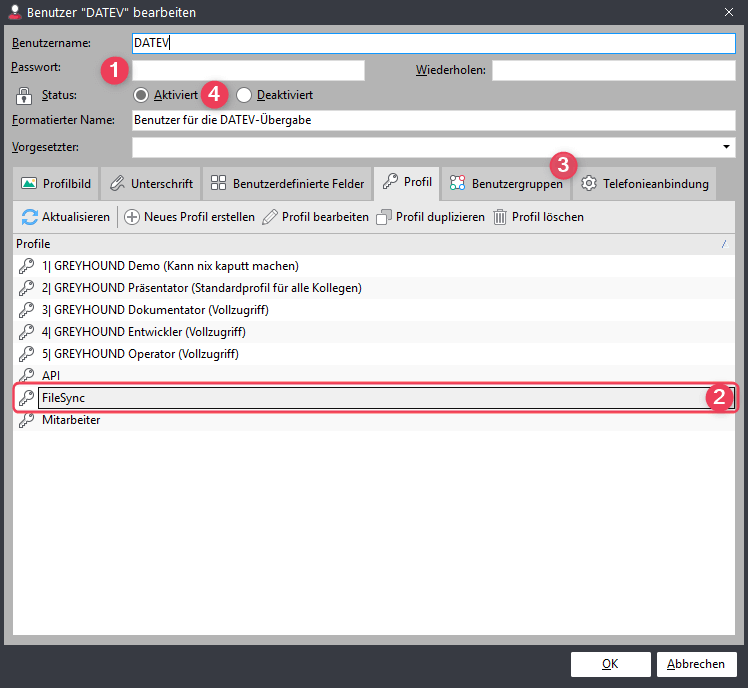Click into the Wiederholen password field
748x688 pixels.
click(x=613, y=71)
